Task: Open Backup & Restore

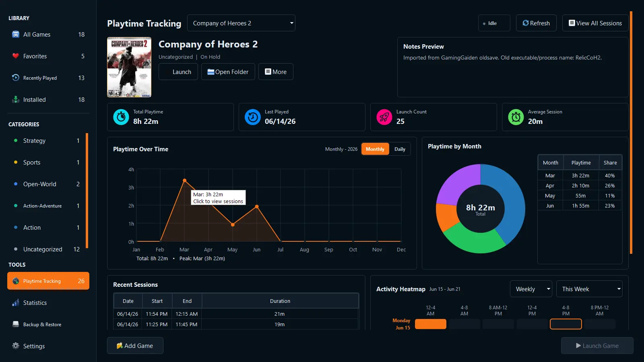Action: pyautogui.click(x=48, y=325)
